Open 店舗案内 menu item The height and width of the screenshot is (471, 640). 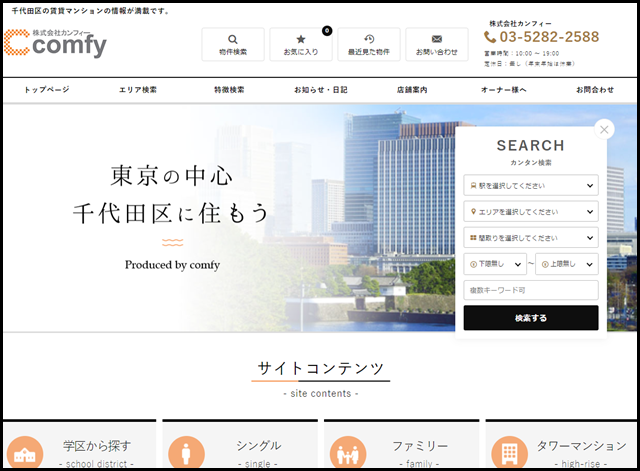click(412, 90)
